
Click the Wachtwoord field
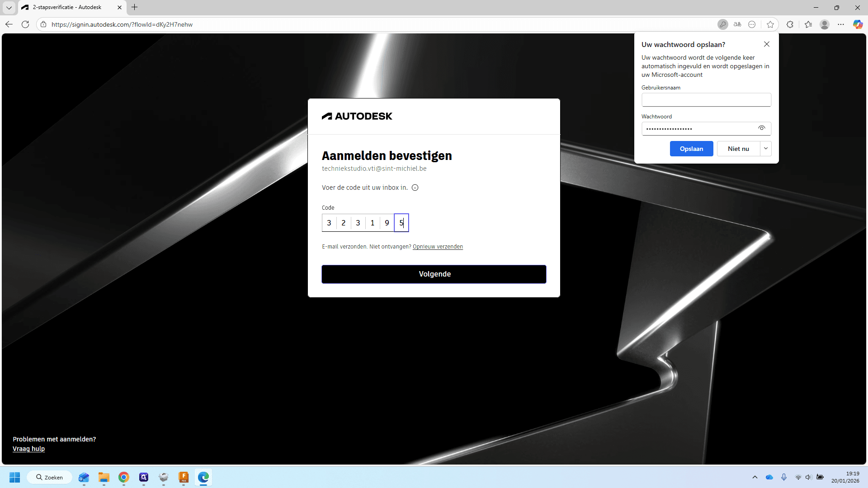(706, 129)
